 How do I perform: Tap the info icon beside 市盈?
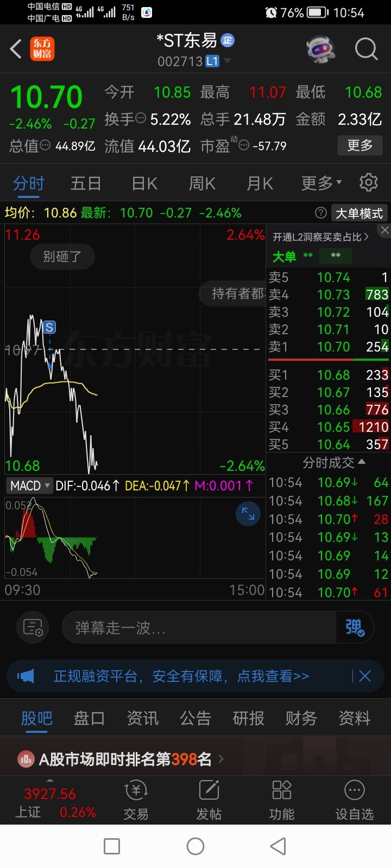click(x=244, y=145)
